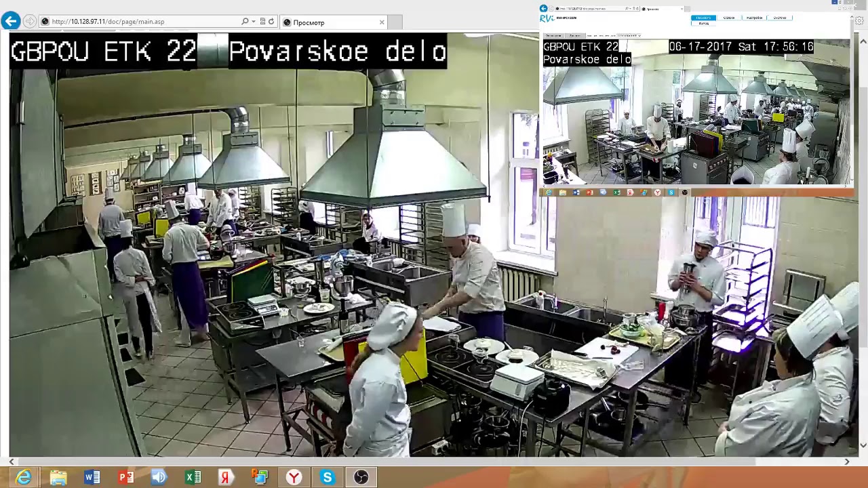Expand the address bar search dropdown arrow
The image size is (868, 488).
click(254, 22)
